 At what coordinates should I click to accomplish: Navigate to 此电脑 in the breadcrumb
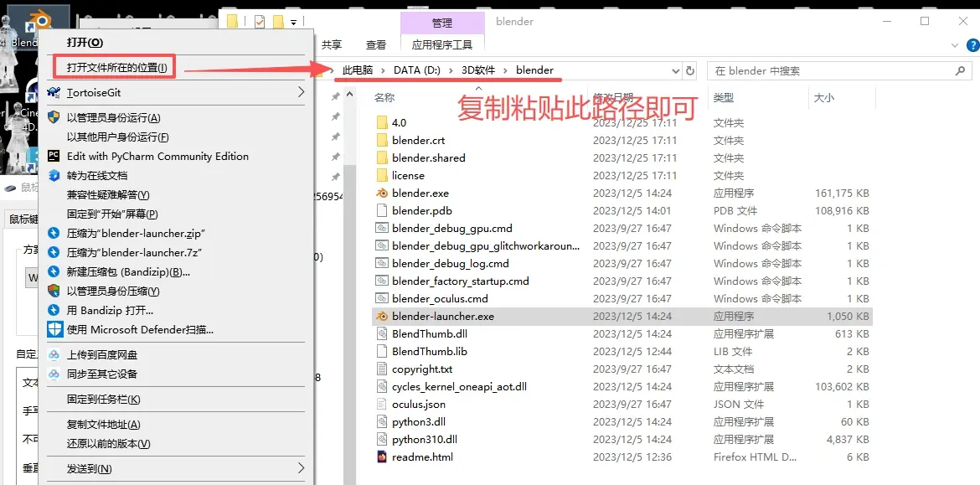(358, 70)
